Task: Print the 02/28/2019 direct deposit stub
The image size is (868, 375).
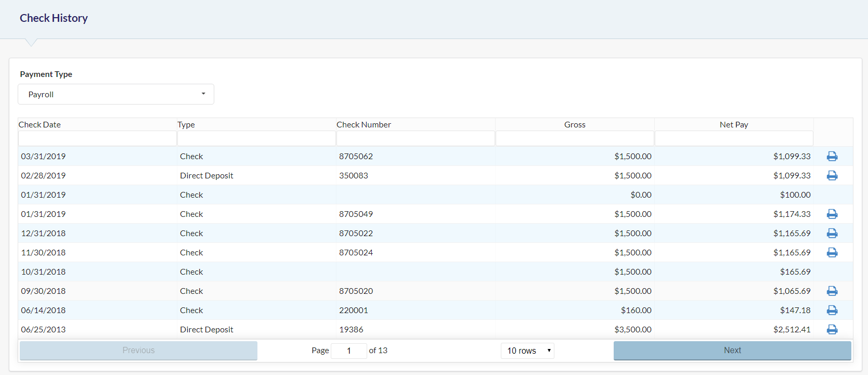Action: tap(832, 175)
